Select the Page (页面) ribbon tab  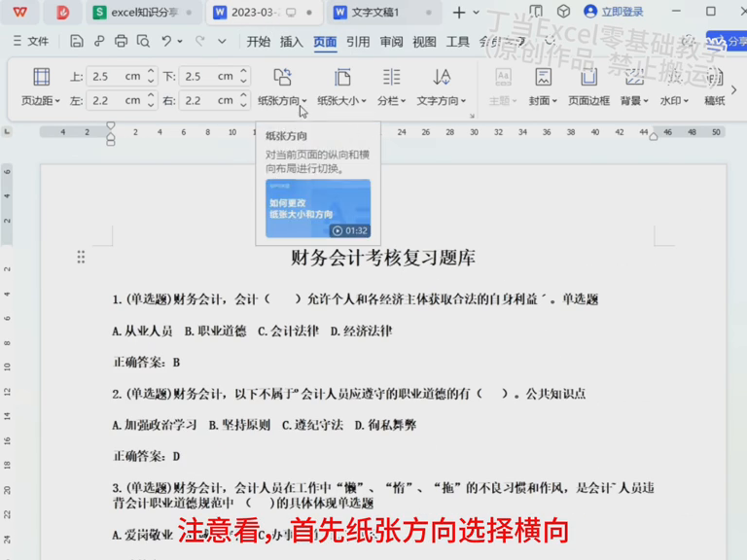point(325,42)
